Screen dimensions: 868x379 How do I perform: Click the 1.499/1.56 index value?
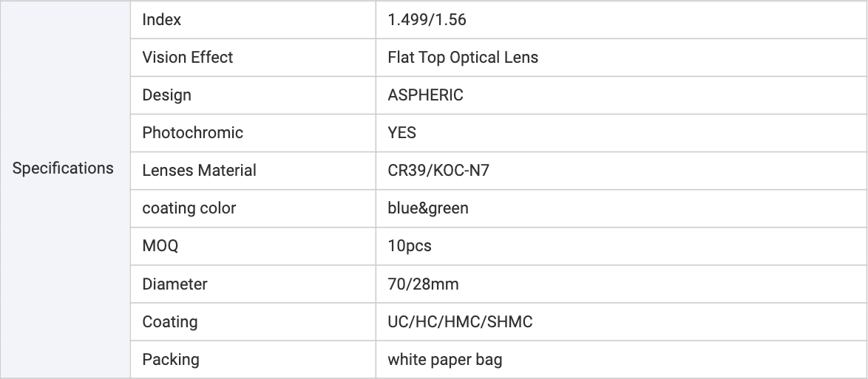pyautogui.click(x=427, y=20)
